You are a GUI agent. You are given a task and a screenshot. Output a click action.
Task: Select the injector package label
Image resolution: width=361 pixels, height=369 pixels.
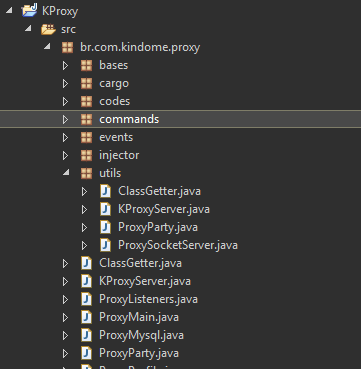(x=119, y=155)
